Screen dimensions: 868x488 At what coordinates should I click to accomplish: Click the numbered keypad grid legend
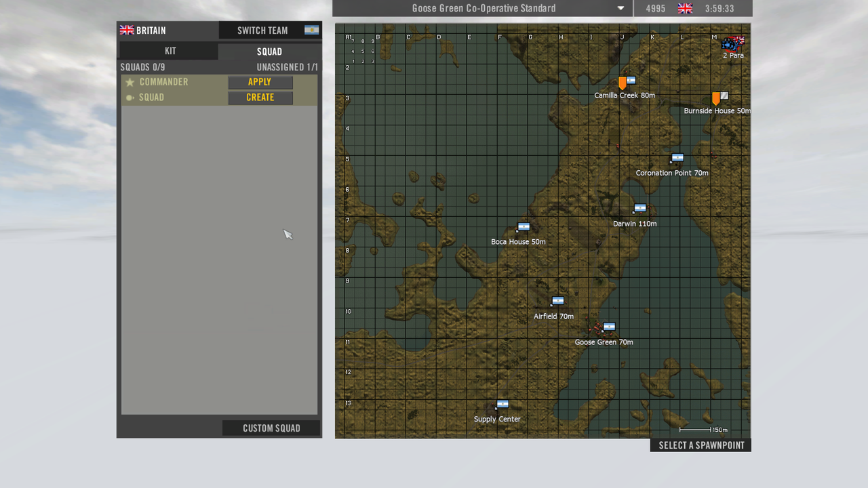363,51
